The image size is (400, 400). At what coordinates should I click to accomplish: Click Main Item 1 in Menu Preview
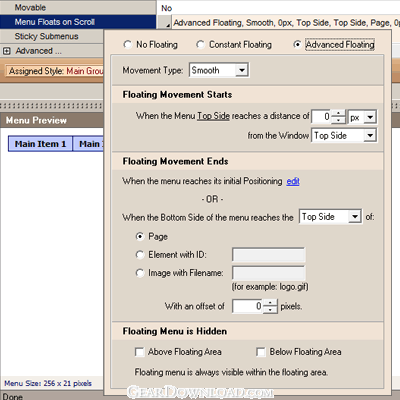[40, 144]
